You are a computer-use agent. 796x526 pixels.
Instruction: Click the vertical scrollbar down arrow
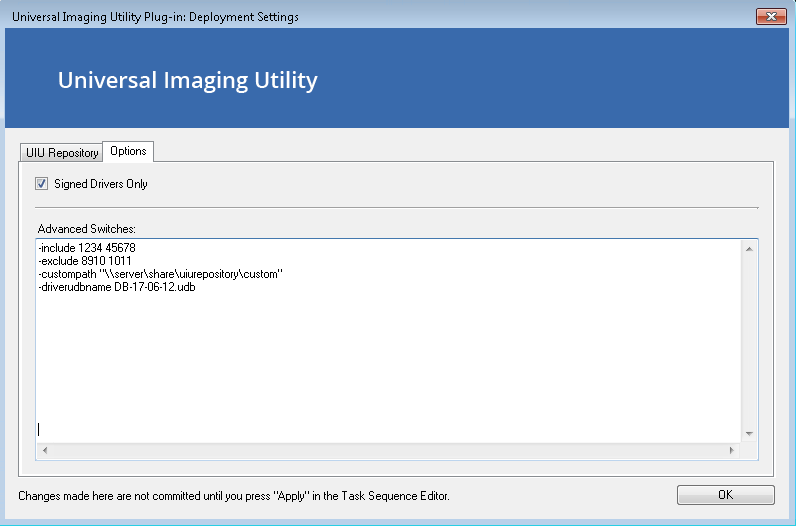(749, 434)
